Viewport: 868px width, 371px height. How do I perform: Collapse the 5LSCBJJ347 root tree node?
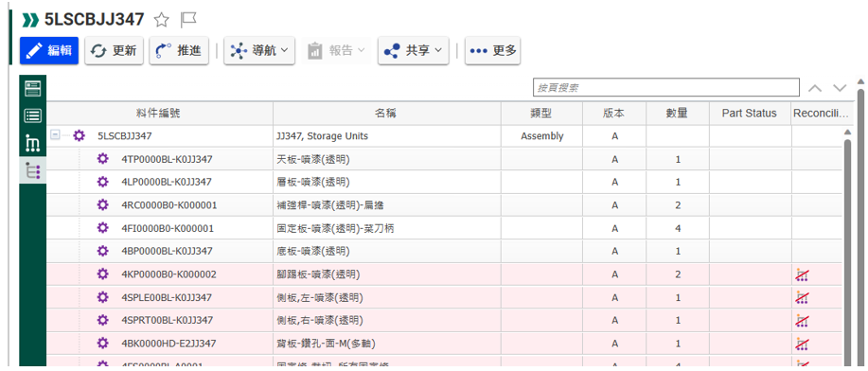[x=55, y=135]
